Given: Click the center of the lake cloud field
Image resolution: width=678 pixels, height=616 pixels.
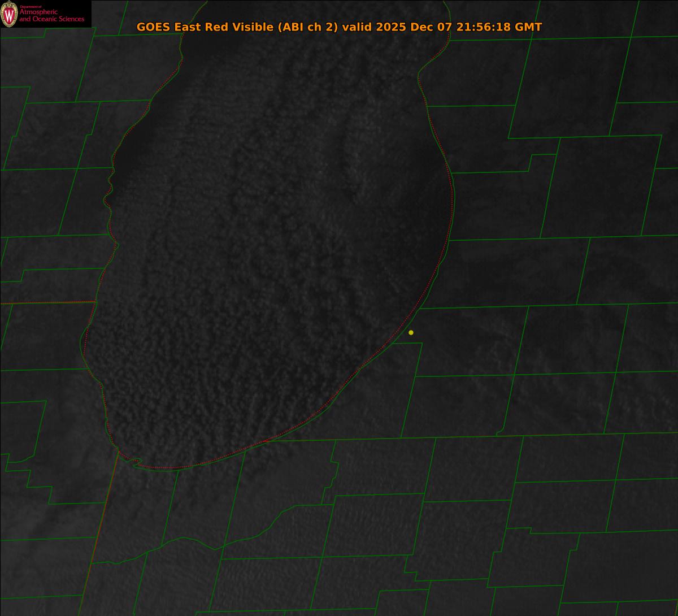Looking at the screenshot, I should (271, 254).
